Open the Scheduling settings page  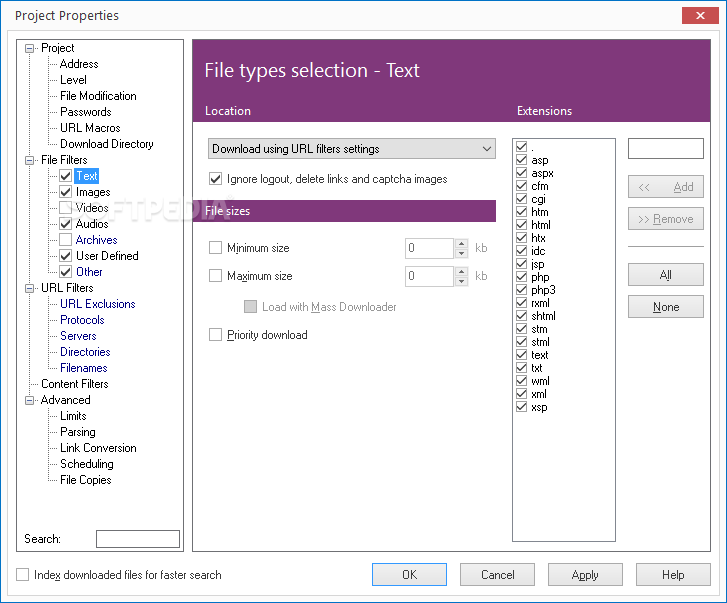pos(86,464)
